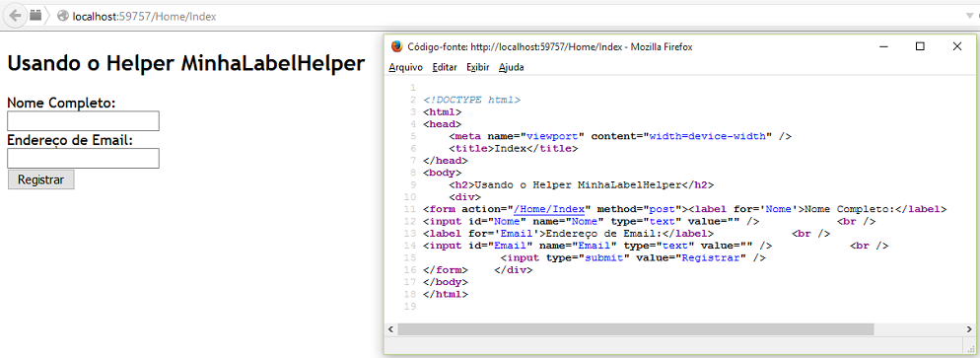
Task: Open the Ajuda menu
Action: 512,67
